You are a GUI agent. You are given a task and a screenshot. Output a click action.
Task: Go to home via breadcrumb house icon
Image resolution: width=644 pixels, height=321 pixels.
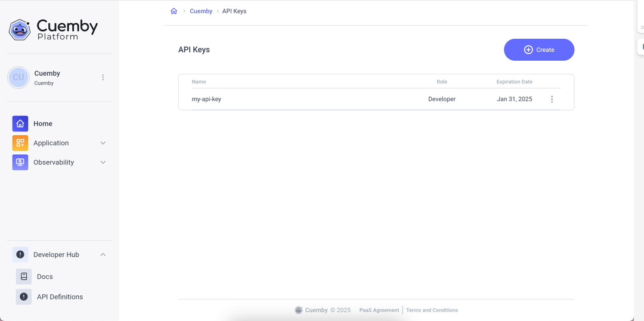click(x=174, y=11)
